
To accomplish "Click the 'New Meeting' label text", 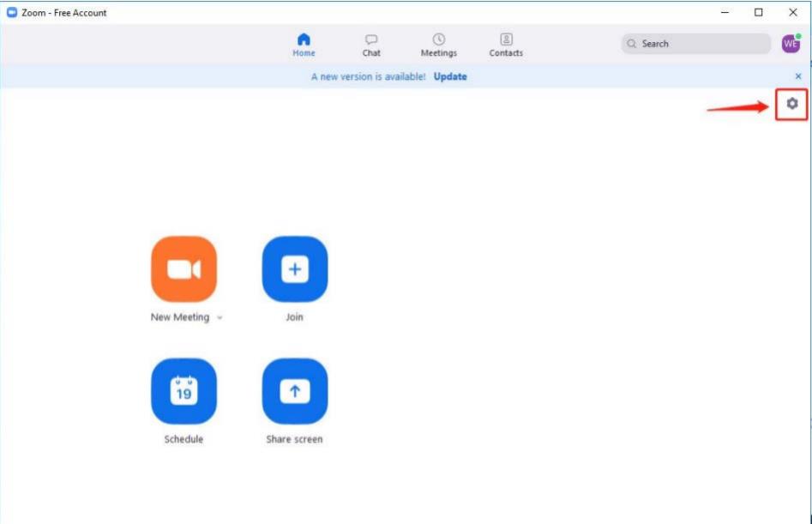I will pyautogui.click(x=180, y=317).
